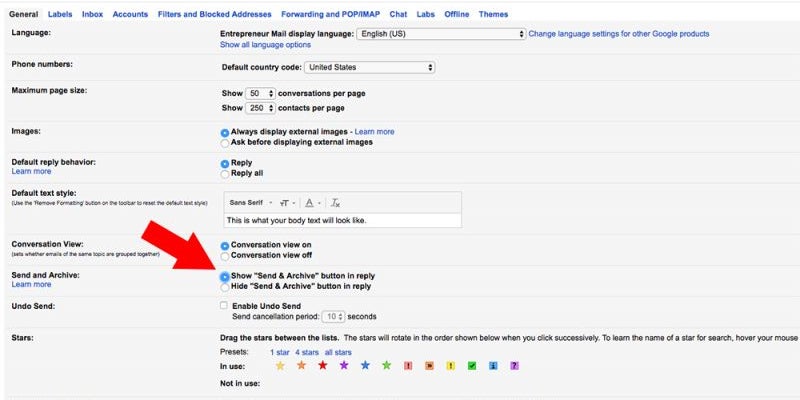Open contacts per page dropdown
The width and height of the screenshot is (800, 400).
pos(260,108)
